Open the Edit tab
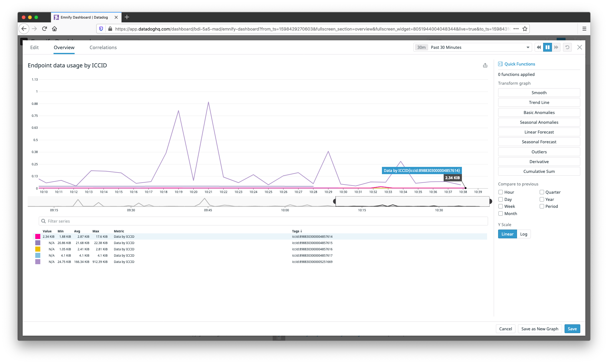The height and width of the screenshot is (364, 608). [34, 47]
